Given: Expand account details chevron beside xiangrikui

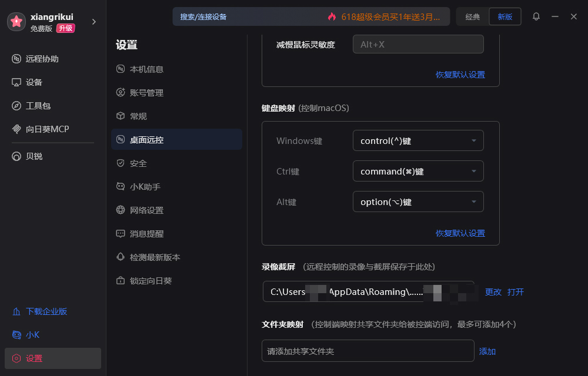Looking at the screenshot, I should click(x=93, y=22).
